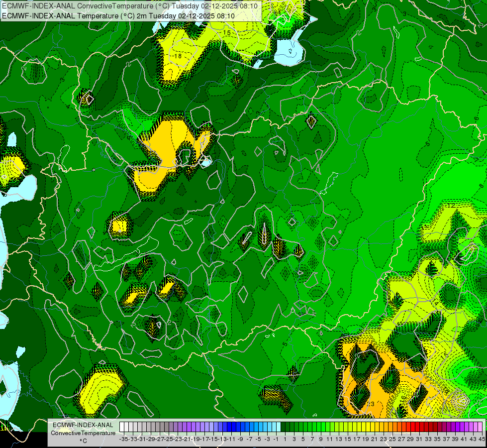Click the ConvectiveTemperature label in the legend

click(x=83, y=433)
